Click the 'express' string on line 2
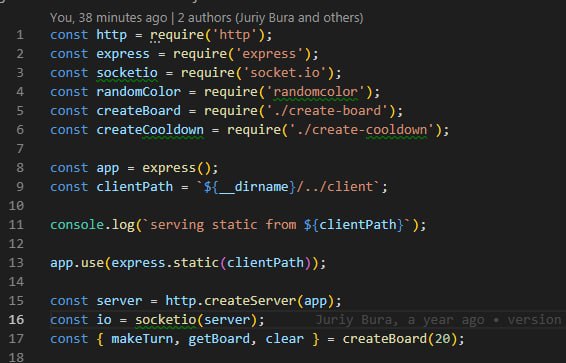 pyautogui.click(x=269, y=54)
